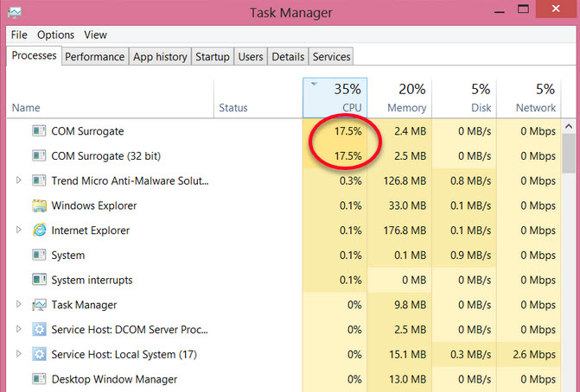Image resolution: width=580 pixels, height=392 pixels.
Task: Switch to the Startup tab
Action: pos(212,57)
